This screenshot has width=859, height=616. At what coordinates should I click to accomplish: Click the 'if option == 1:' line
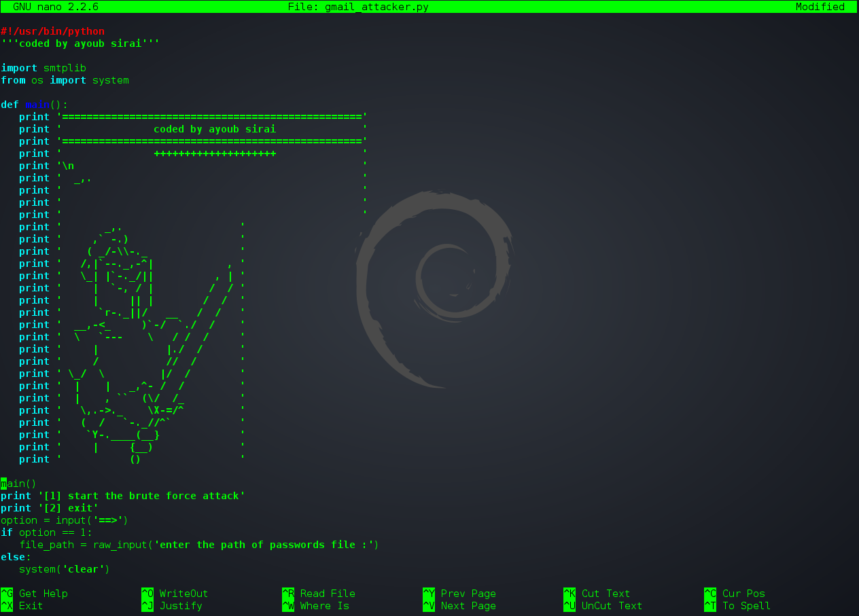pyautogui.click(x=46, y=532)
